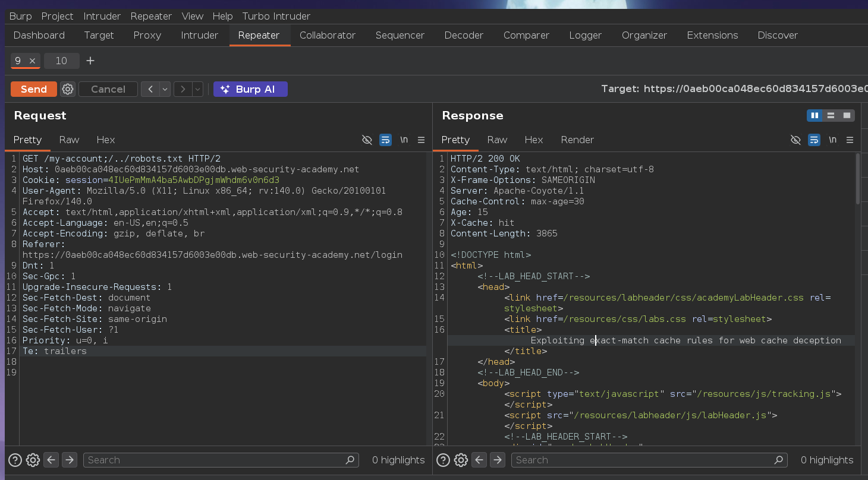Click the session cookie value in Request

pyautogui.click(x=194, y=180)
